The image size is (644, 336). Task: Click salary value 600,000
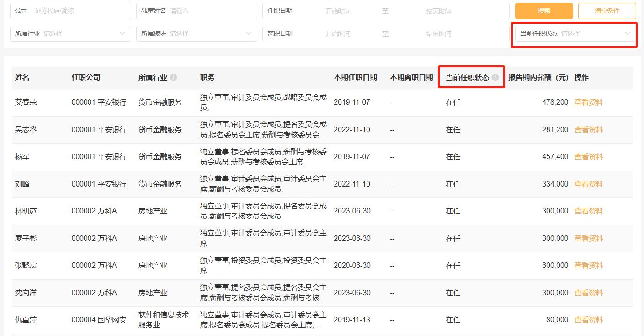point(555,266)
